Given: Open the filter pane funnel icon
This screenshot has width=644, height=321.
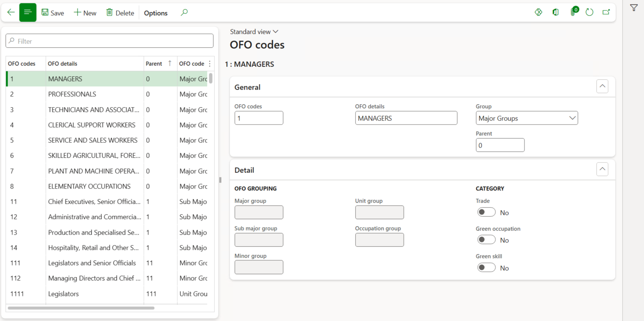Looking at the screenshot, I should point(634,7).
